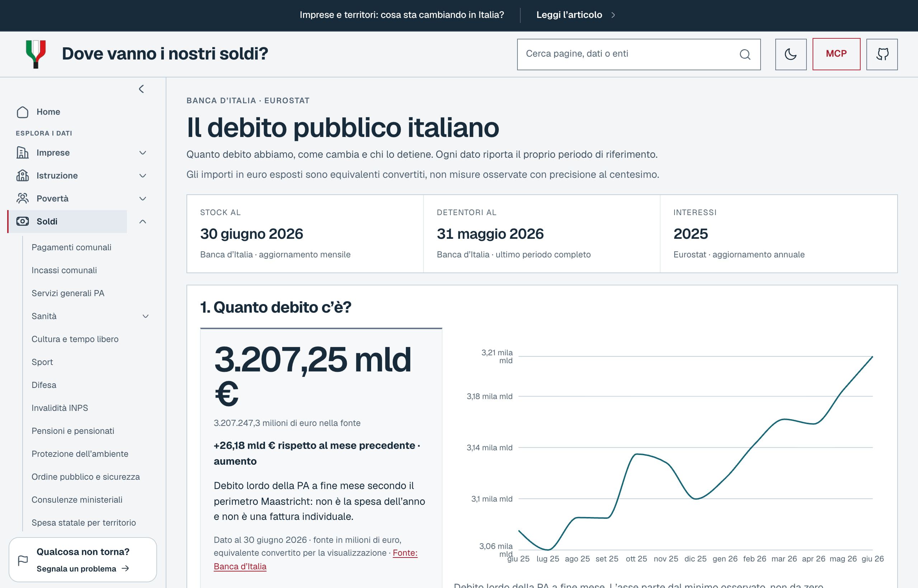Viewport: 918px width, 588px height.
Task: Go to Difesa section
Action: tap(44, 385)
